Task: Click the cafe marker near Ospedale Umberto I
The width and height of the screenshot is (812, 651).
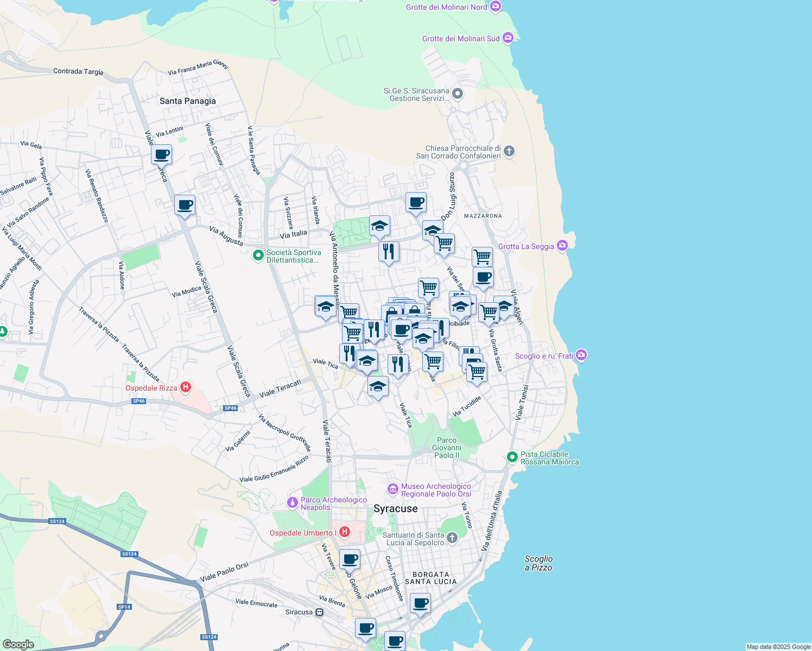Action: pyautogui.click(x=350, y=559)
